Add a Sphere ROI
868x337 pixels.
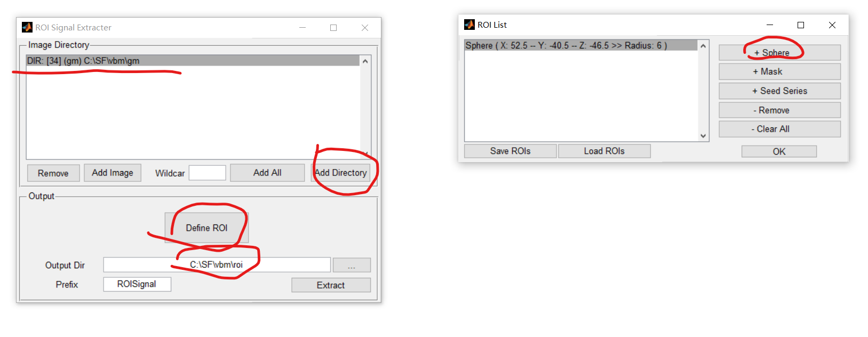(x=779, y=52)
